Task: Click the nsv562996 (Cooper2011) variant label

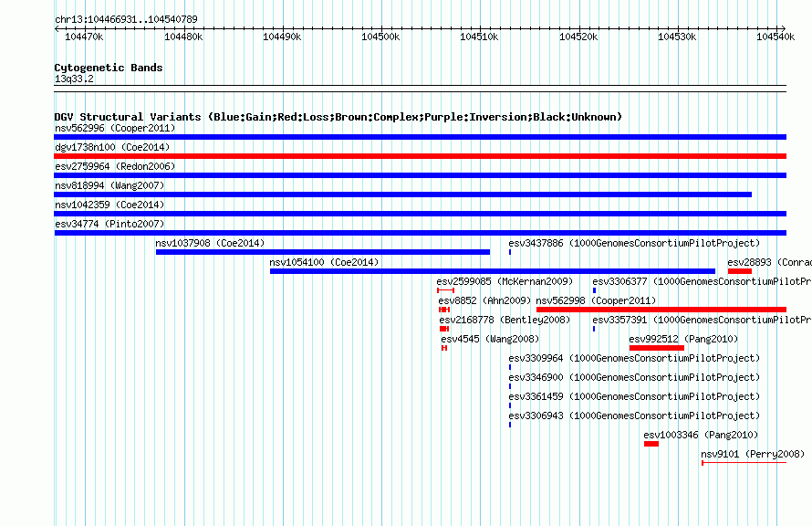Action: coord(115,128)
